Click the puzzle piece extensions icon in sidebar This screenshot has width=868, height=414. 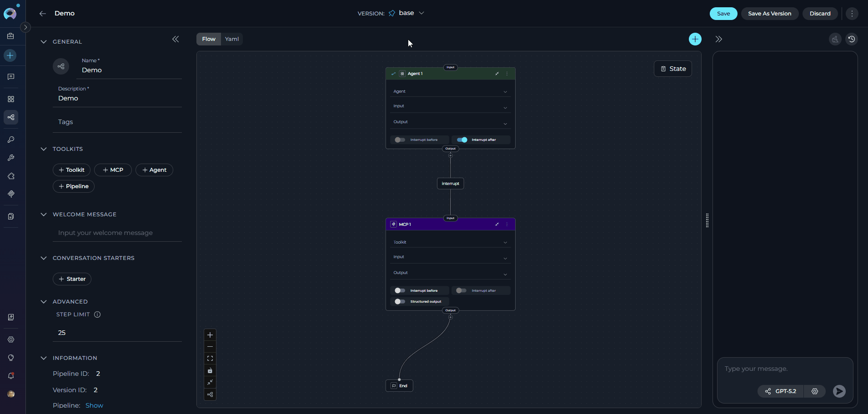click(11, 176)
